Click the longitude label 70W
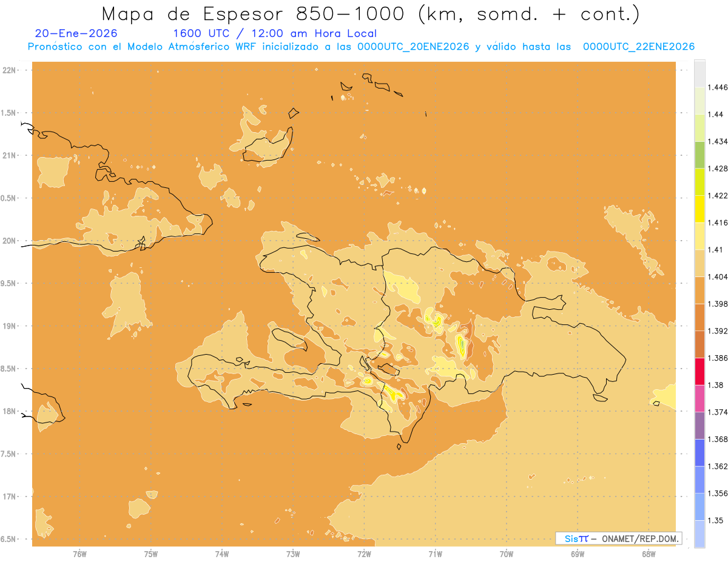The height and width of the screenshot is (562, 728). 507,554
